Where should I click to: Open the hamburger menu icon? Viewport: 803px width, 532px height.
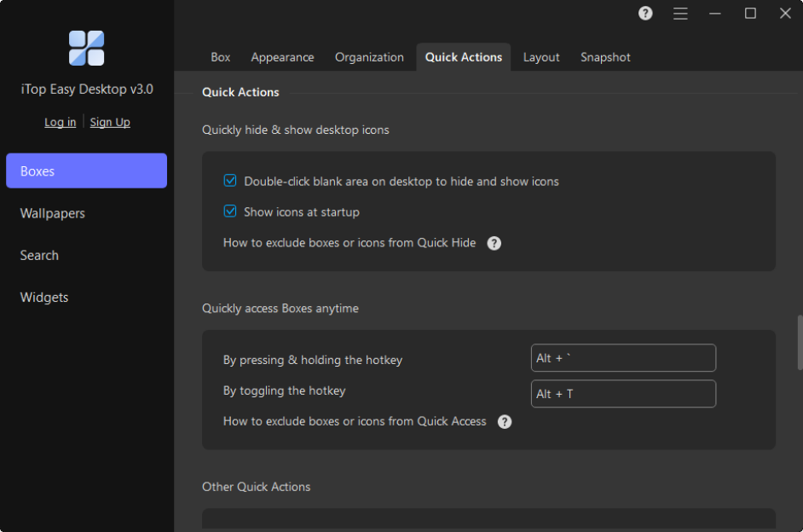click(680, 14)
